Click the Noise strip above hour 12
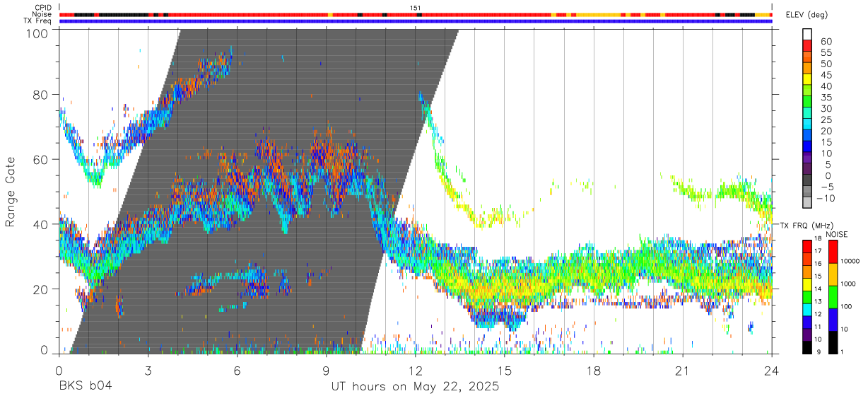The image size is (868, 401). (x=416, y=14)
